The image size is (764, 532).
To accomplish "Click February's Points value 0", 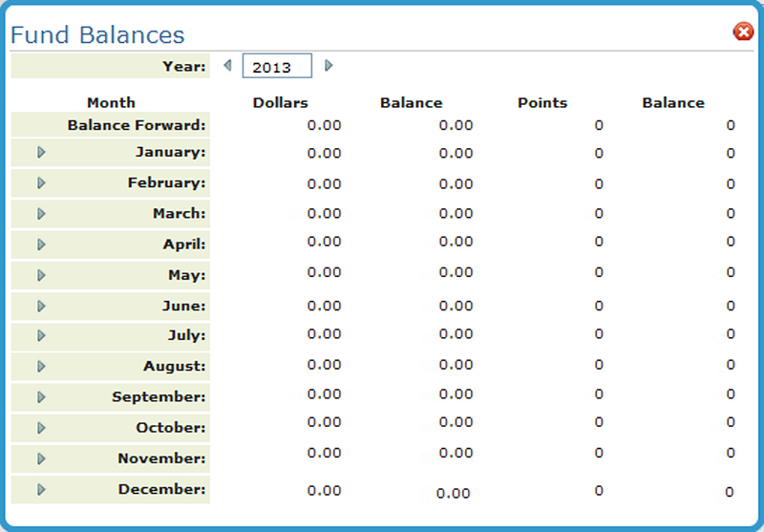I will click(599, 184).
